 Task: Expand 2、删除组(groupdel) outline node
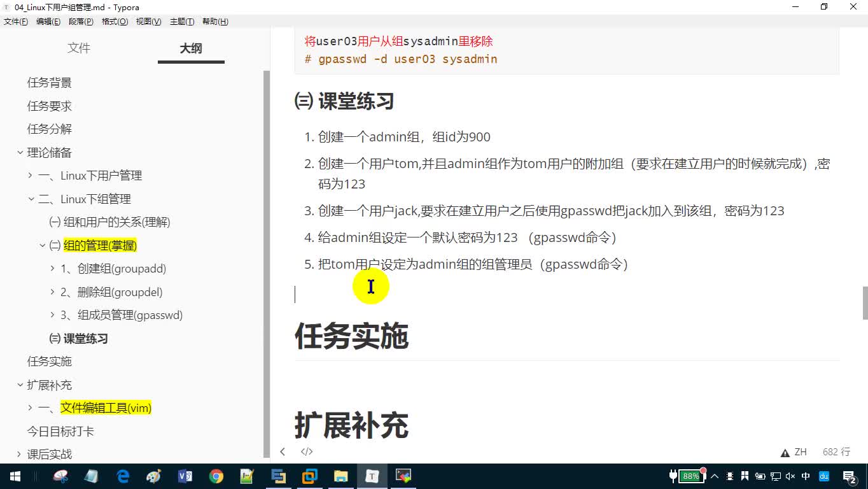(53, 292)
